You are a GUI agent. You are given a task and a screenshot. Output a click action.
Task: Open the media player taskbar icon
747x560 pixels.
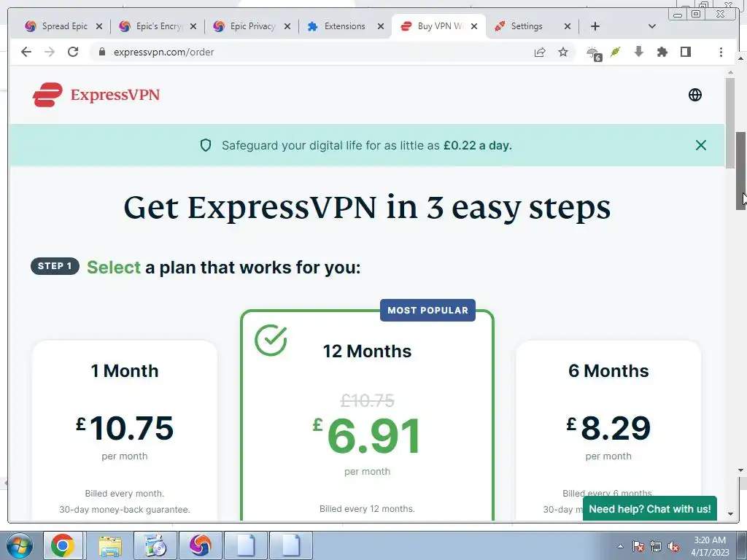pyautogui.click(x=155, y=545)
